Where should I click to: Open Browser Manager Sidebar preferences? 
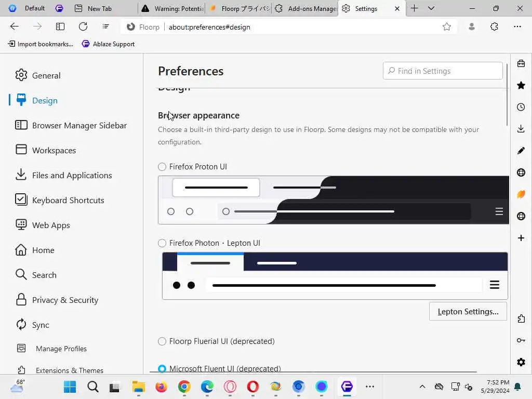coord(71,125)
